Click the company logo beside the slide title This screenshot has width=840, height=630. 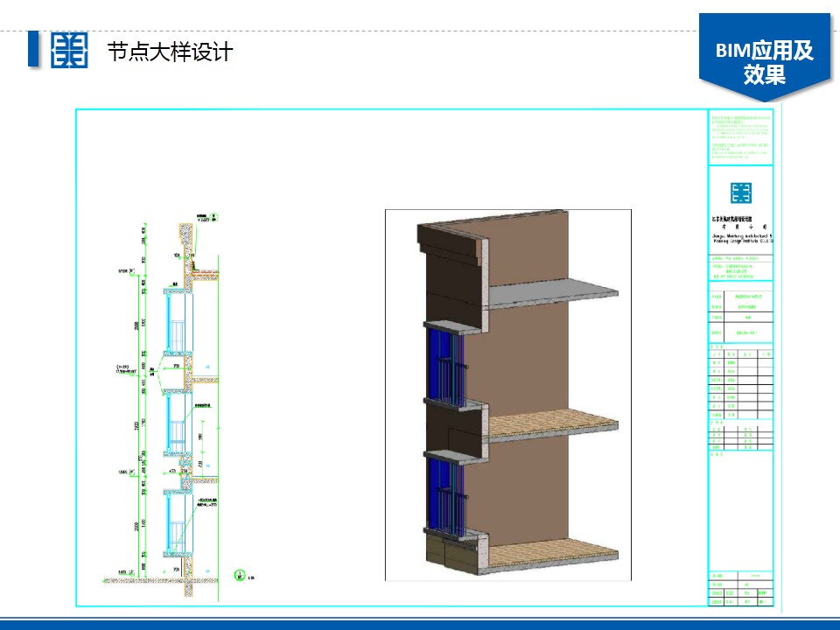(x=69, y=51)
